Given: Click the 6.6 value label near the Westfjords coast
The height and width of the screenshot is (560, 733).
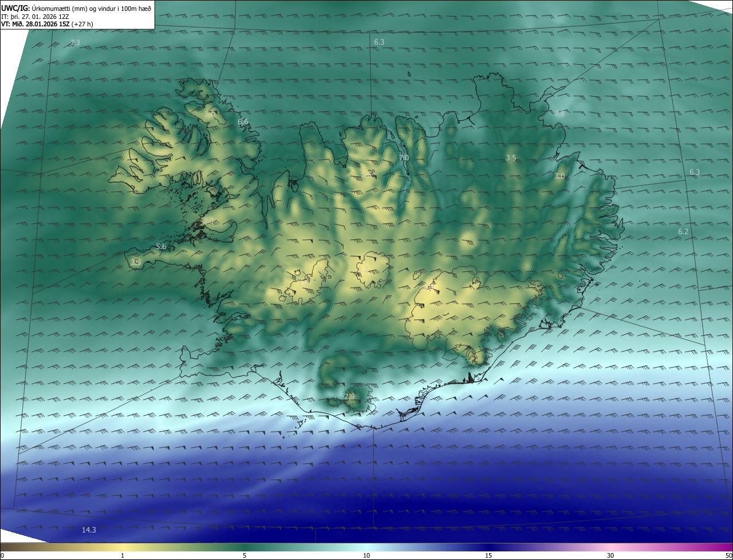Looking at the screenshot, I should point(243,122).
